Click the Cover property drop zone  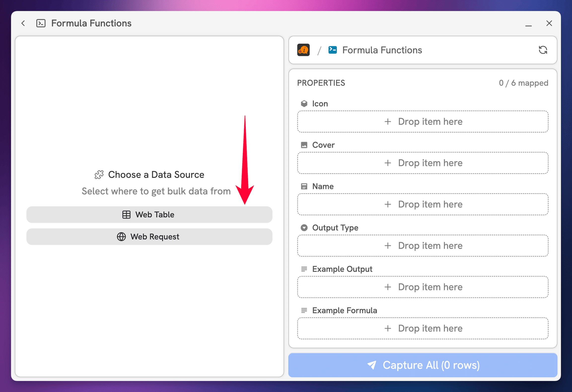pos(423,163)
